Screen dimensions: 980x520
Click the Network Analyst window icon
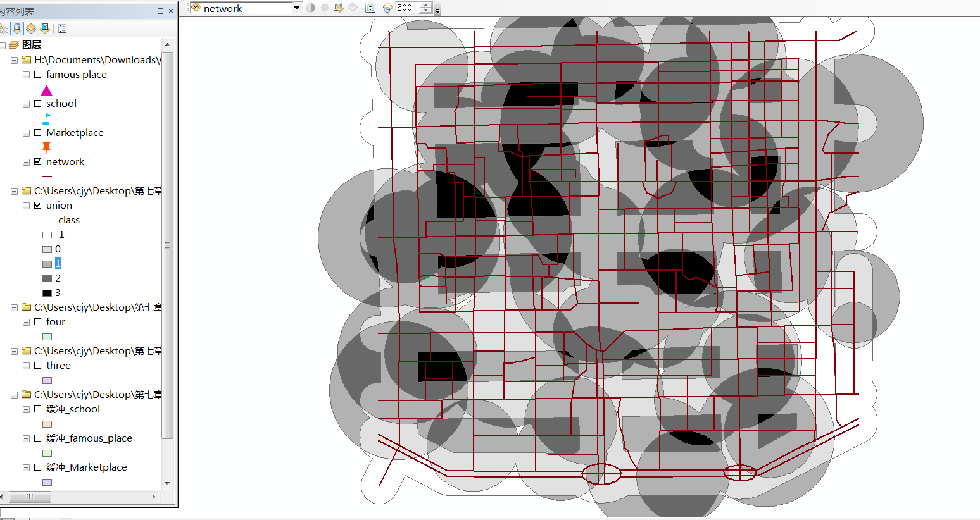point(370,8)
